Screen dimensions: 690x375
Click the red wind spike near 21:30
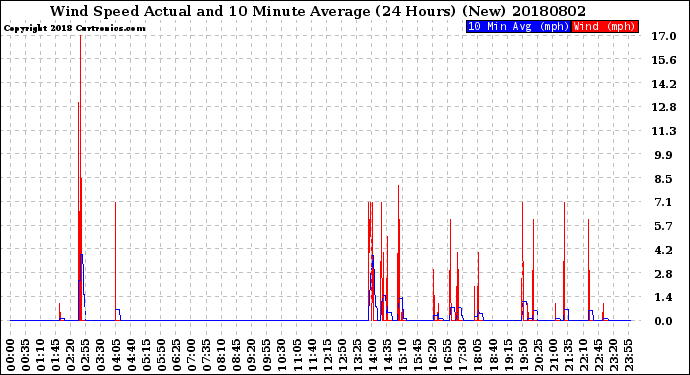point(564,260)
